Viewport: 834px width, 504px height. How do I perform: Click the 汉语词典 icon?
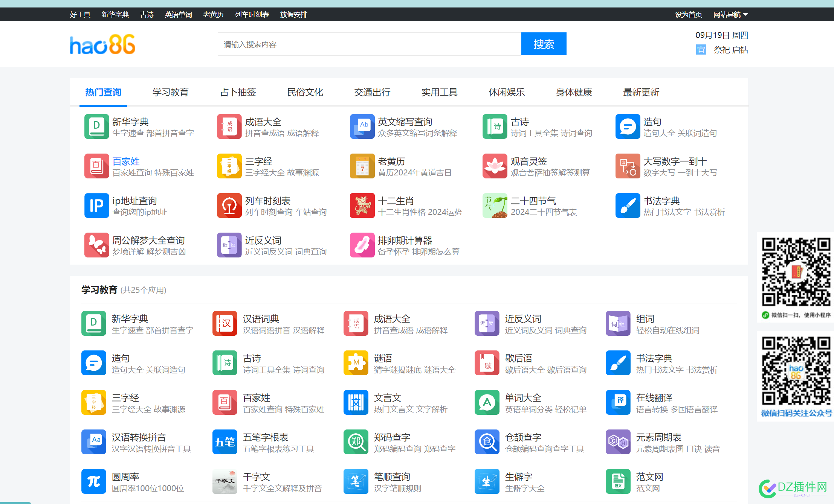click(225, 323)
